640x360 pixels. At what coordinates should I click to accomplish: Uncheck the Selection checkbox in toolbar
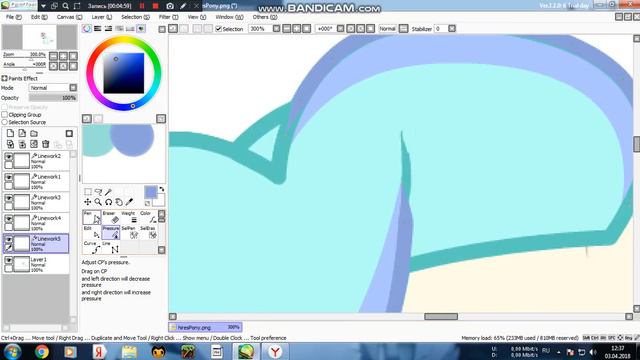[x=218, y=29]
